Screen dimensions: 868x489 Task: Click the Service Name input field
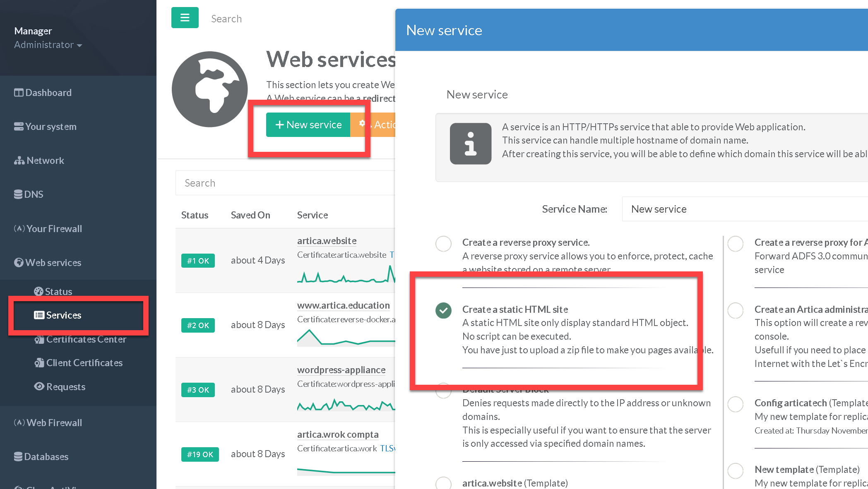[745, 209]
